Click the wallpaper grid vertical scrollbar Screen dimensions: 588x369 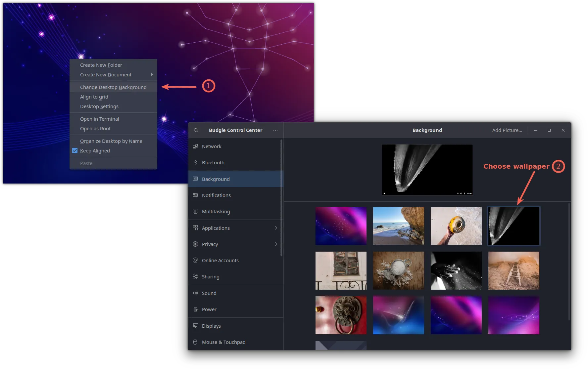[x=569, y=261]
